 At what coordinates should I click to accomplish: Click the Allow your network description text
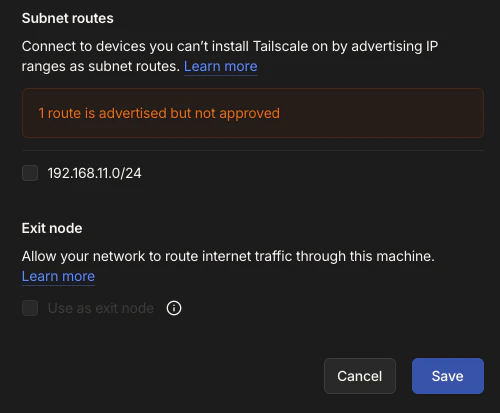[228, 256]
